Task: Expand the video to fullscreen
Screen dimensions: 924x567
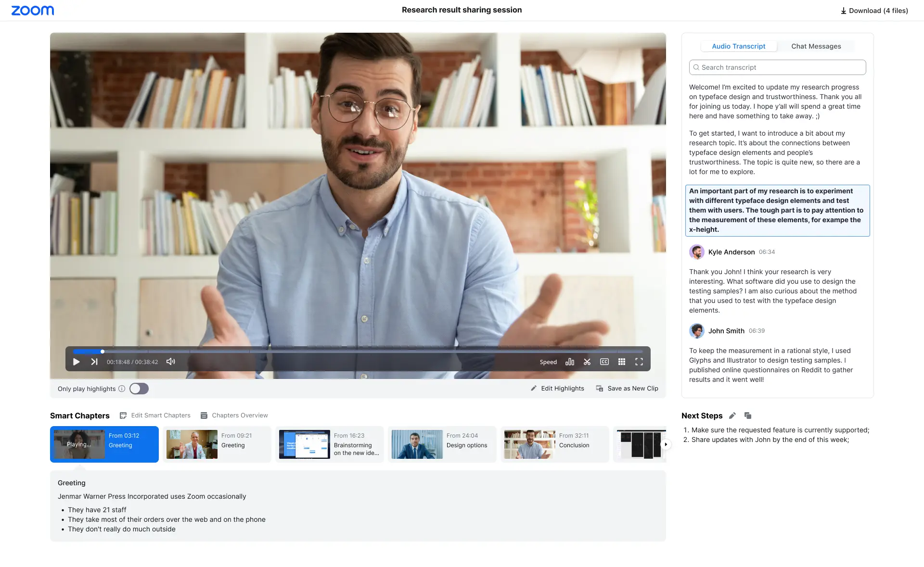Action: (x=639, y=362)
